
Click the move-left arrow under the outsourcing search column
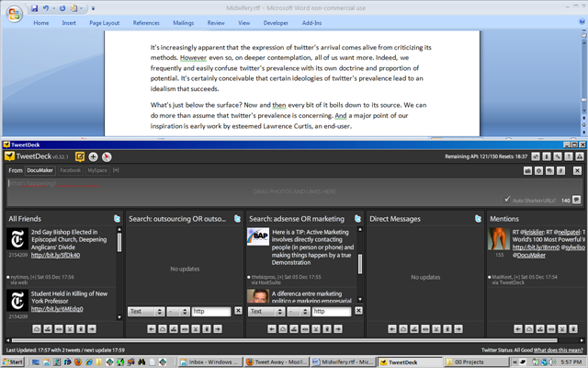152,329
